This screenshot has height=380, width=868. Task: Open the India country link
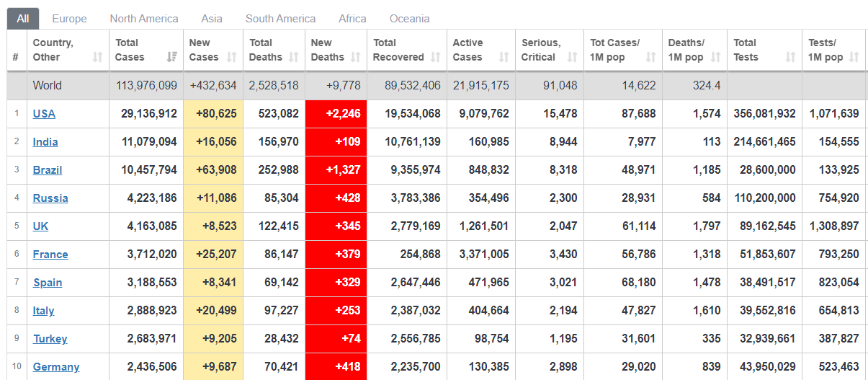tap(45, 142)
